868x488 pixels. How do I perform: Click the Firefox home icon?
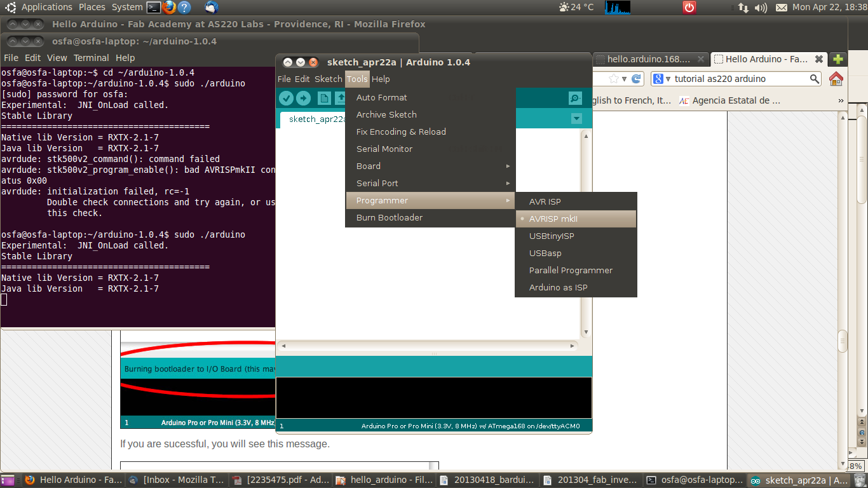coord(836,79)
